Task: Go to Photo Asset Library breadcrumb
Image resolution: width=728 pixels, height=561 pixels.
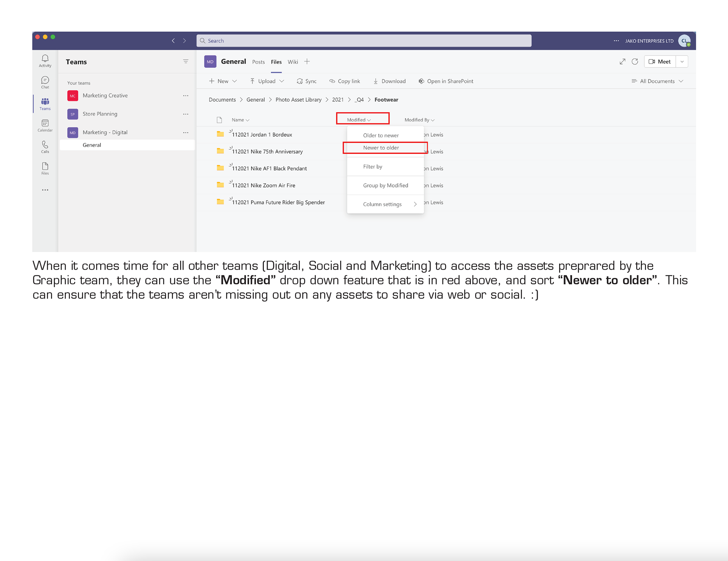Action: click(x=298, y=100)
